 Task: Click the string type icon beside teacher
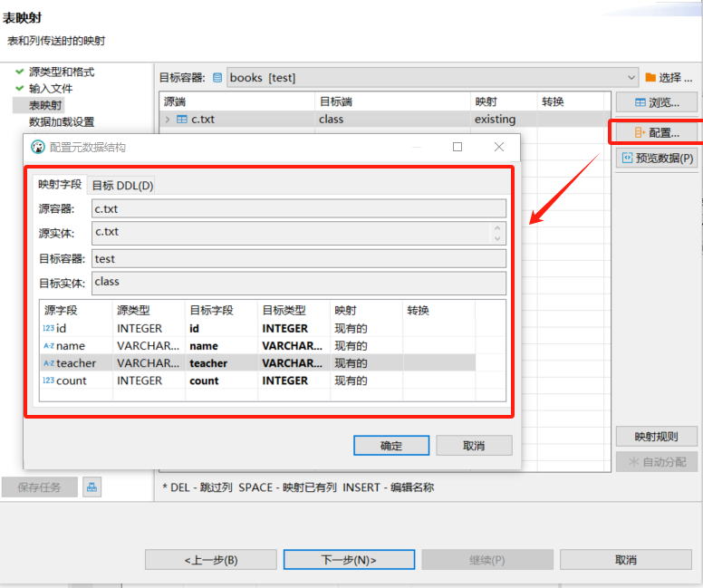click(48, 363)
